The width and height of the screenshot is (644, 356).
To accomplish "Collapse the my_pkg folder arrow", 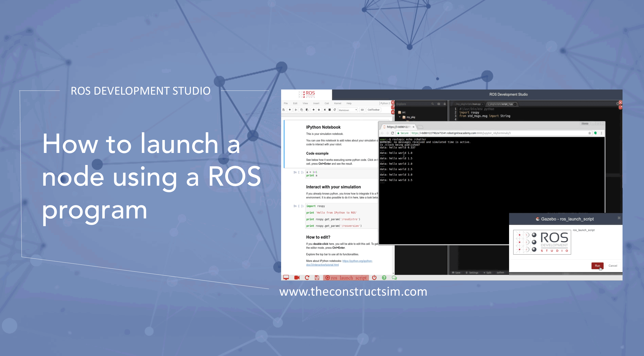I will click(x=400, y=117).
